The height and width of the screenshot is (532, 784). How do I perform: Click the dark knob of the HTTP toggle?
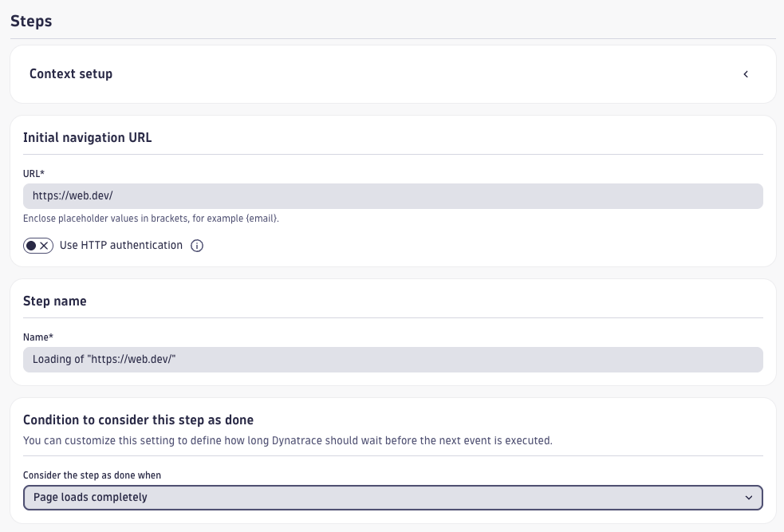[x=31, y=246]
